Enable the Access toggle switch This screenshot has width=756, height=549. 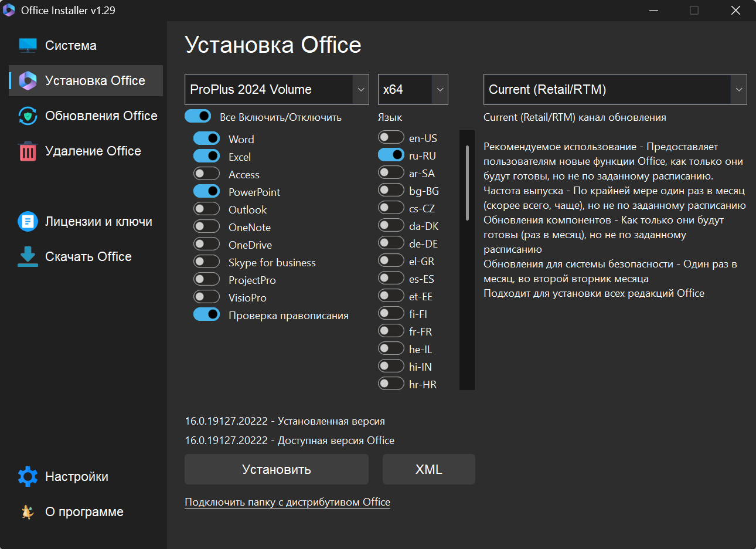[206, 174]
